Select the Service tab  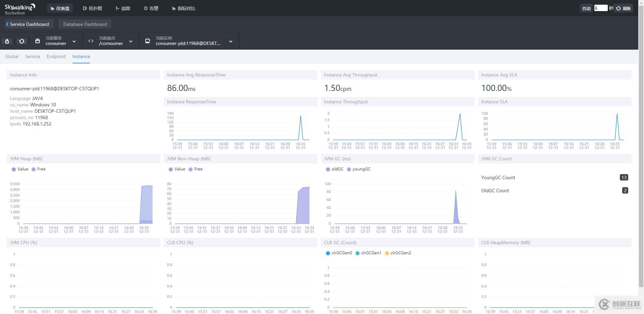point(33,56)
